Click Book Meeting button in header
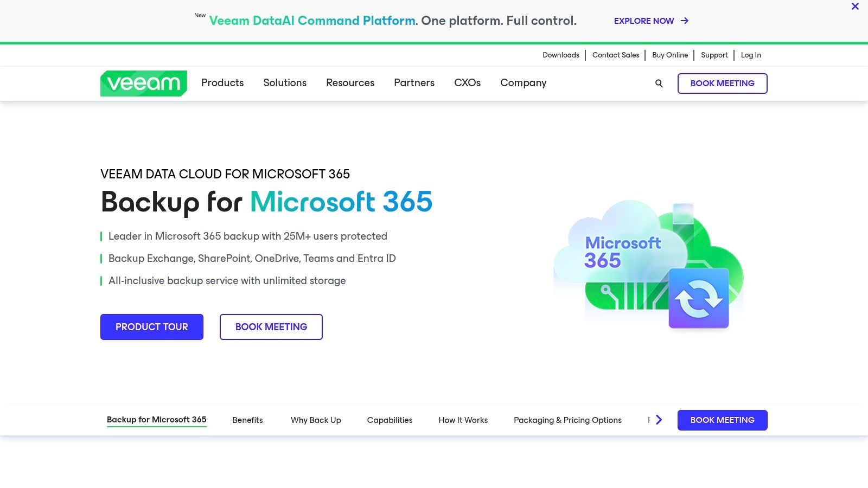 tap(723, 84)
